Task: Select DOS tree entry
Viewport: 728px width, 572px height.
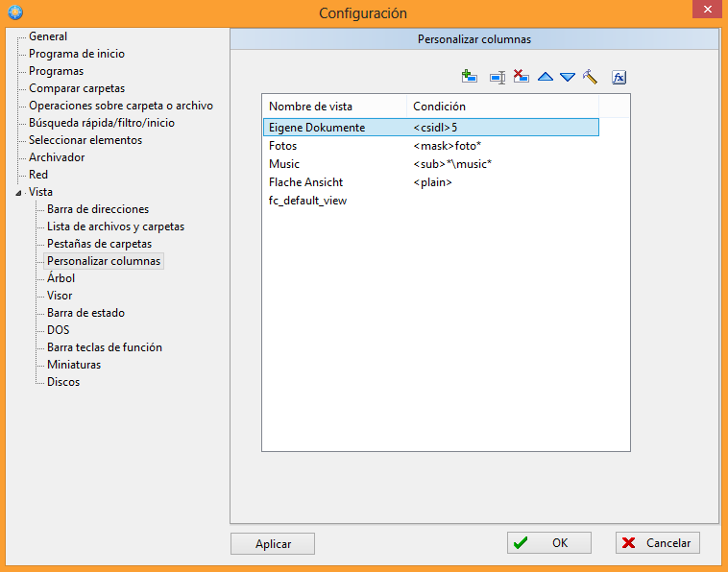Action: click(x=58, y=330)
